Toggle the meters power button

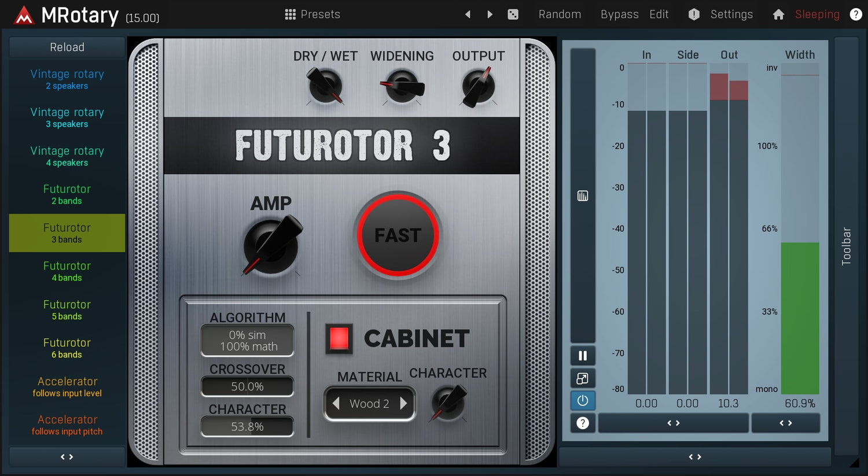click(x=583, y=400)
